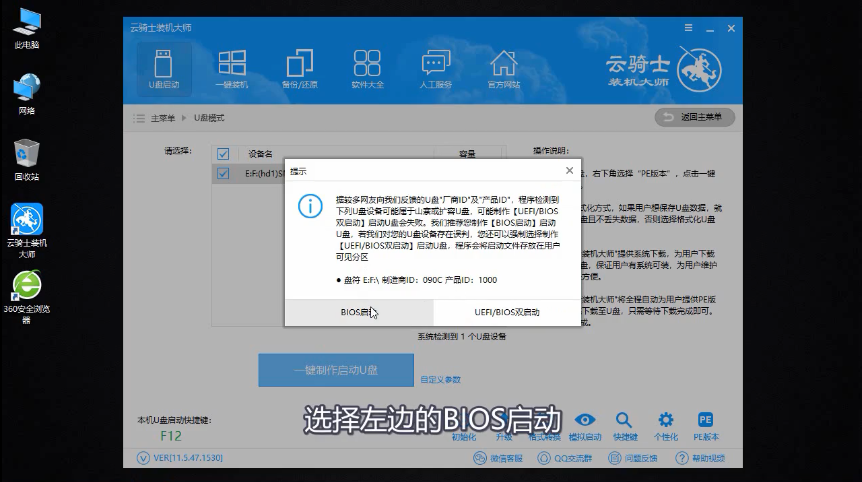Click the 容量 column header
This screenshot has width=862, height=482.
467,154
